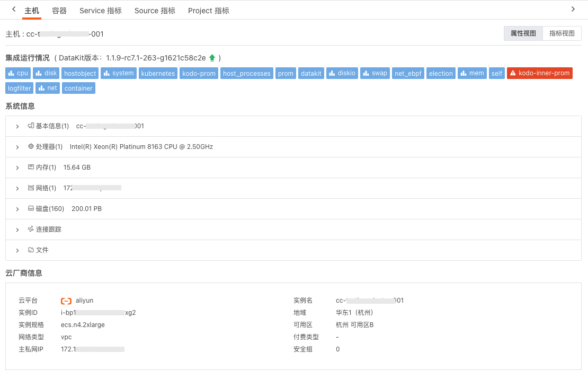This screenshot has height=379, width=588.
Task: Click the aliyun cloud platform logo
Action: (x=66, y=301)
